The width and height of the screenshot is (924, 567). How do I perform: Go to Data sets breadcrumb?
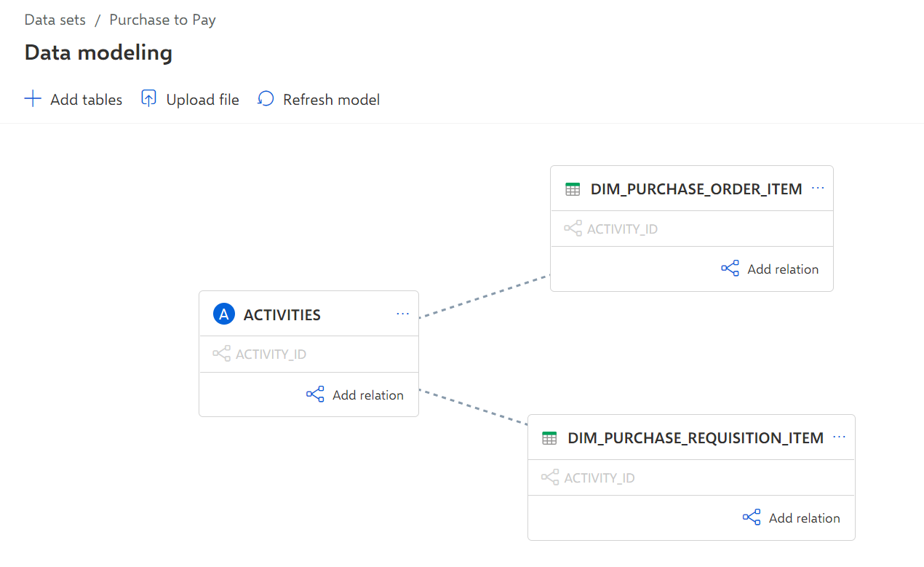(55, 20)
